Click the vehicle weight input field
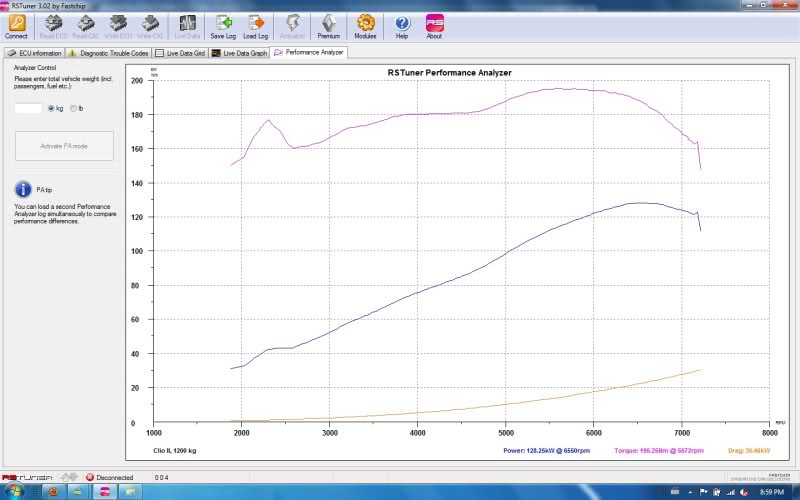 pyautogui.click(x=28, y=108)
